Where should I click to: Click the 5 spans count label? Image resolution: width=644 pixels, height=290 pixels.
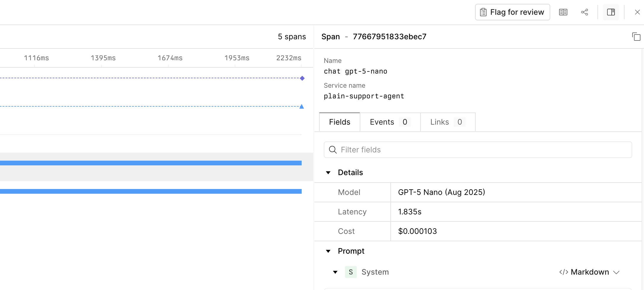click(292, 37)
